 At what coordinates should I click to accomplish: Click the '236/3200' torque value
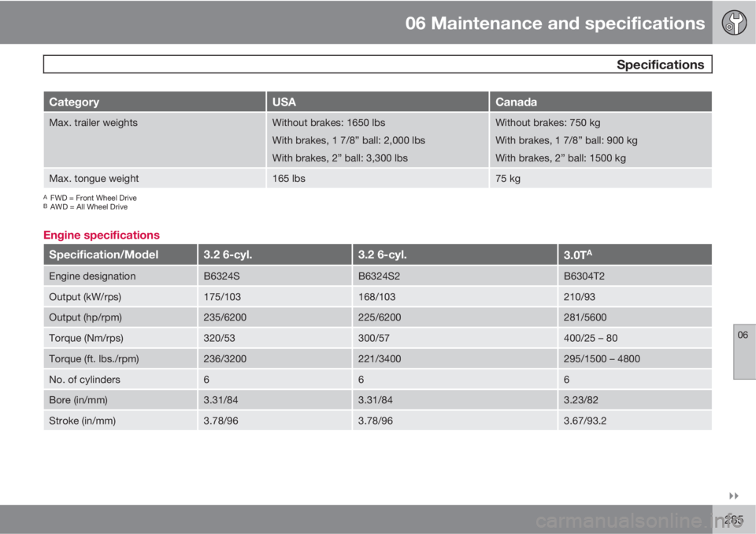click(x=224, y=359)
